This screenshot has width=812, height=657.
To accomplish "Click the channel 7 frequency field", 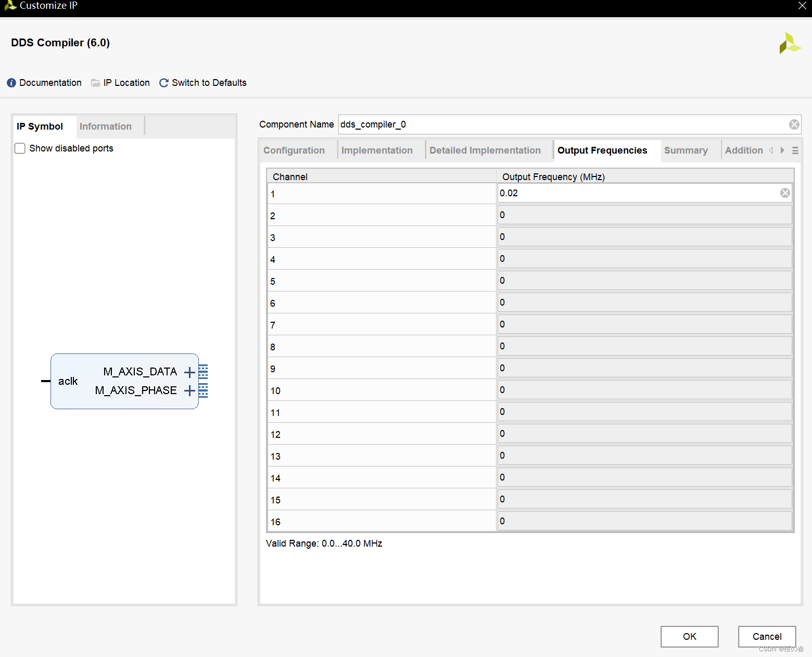I will 645,324.
